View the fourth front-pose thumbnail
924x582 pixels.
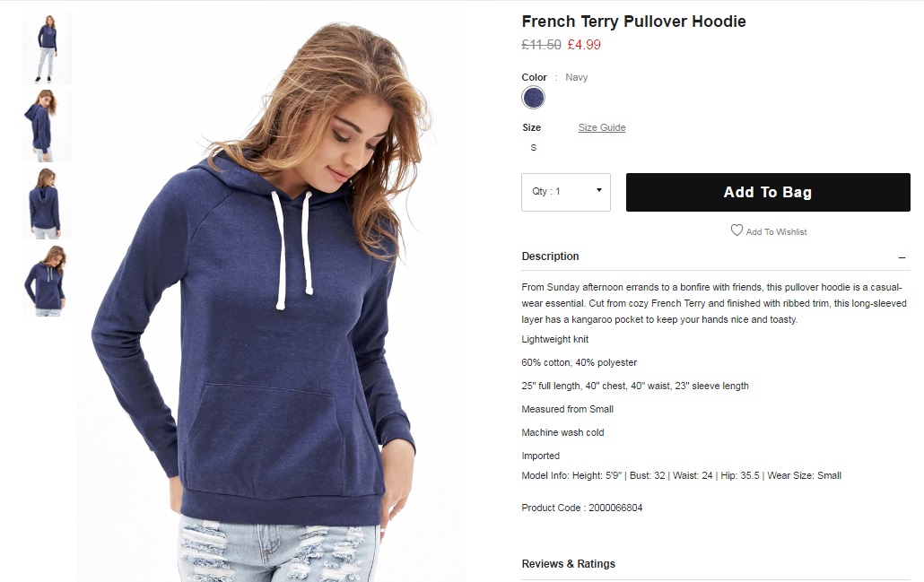[48, 281]
